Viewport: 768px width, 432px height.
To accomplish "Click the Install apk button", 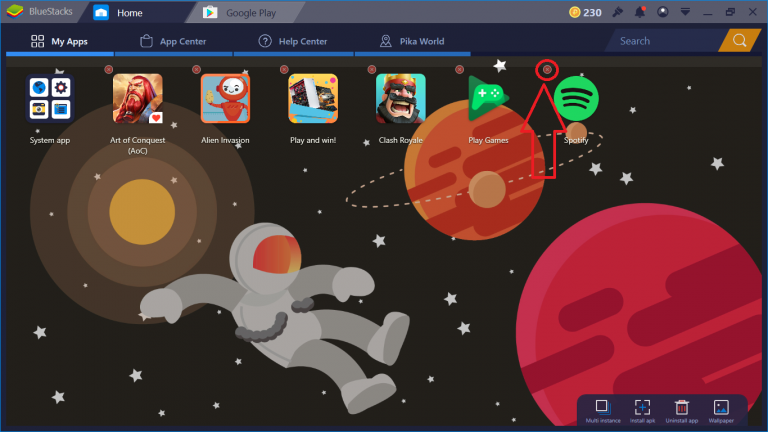I will click(642, 411).
